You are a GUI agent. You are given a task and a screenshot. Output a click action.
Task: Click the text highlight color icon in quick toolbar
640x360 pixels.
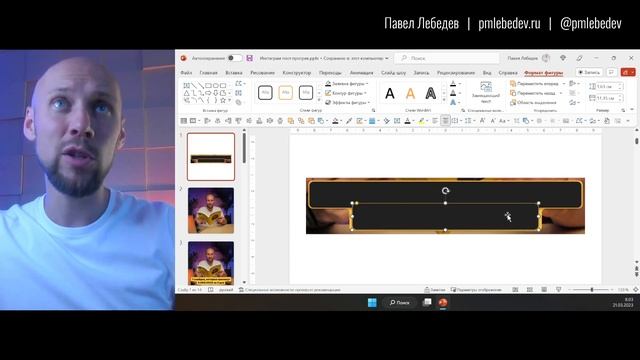[x=421, y=121]
